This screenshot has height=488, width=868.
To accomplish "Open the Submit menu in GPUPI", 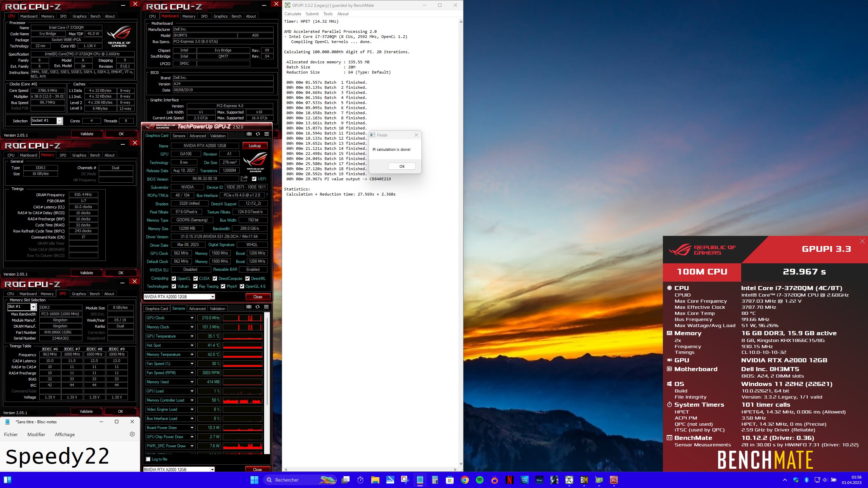I will point(312,14).
